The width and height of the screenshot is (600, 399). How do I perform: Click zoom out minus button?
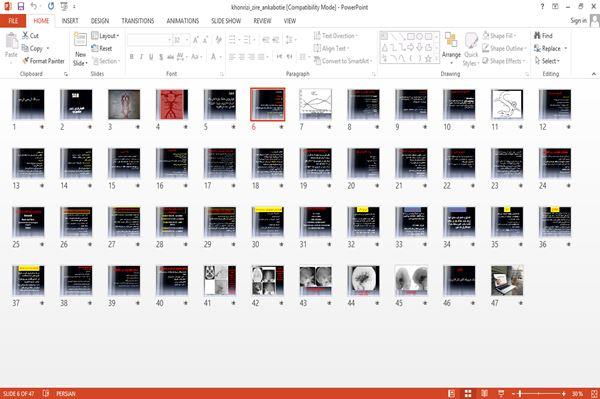pyautogui.click(x=514, y=394)
